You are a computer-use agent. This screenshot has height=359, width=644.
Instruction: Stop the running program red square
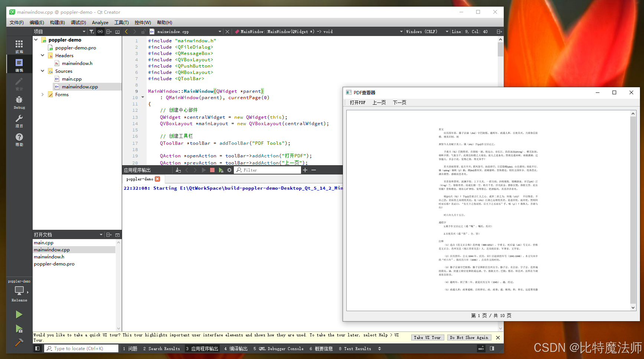point(212,170)
